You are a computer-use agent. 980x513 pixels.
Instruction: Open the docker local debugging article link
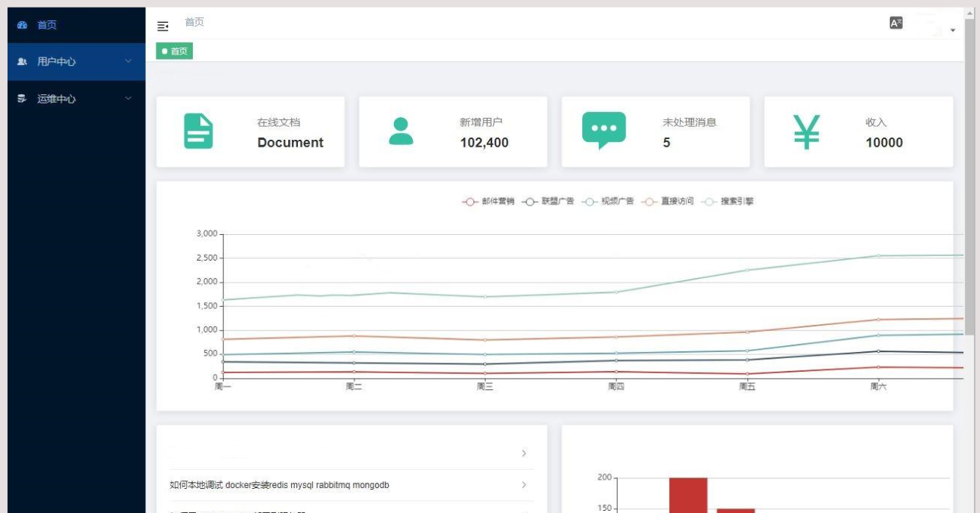pyautogui.click(x=280, y=485)
